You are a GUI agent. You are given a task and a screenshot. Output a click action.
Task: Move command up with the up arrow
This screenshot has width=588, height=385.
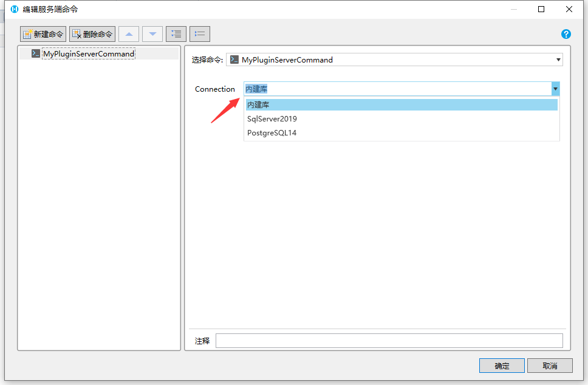pos(129,34)
